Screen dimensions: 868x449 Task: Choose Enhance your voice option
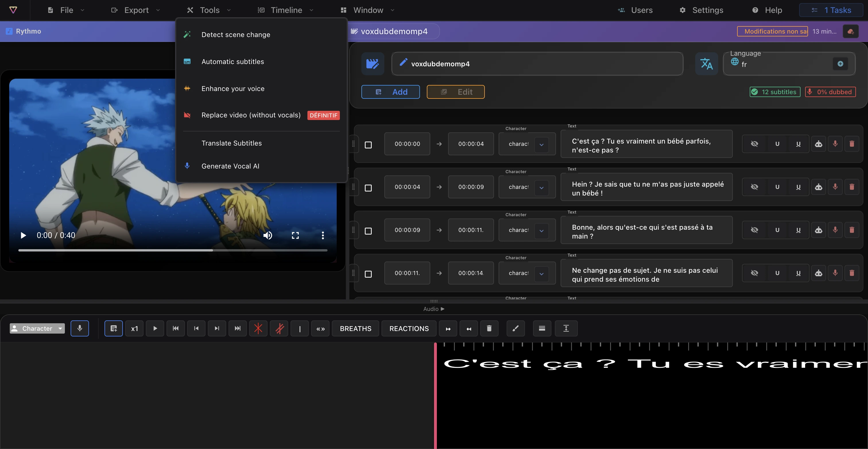261,89
